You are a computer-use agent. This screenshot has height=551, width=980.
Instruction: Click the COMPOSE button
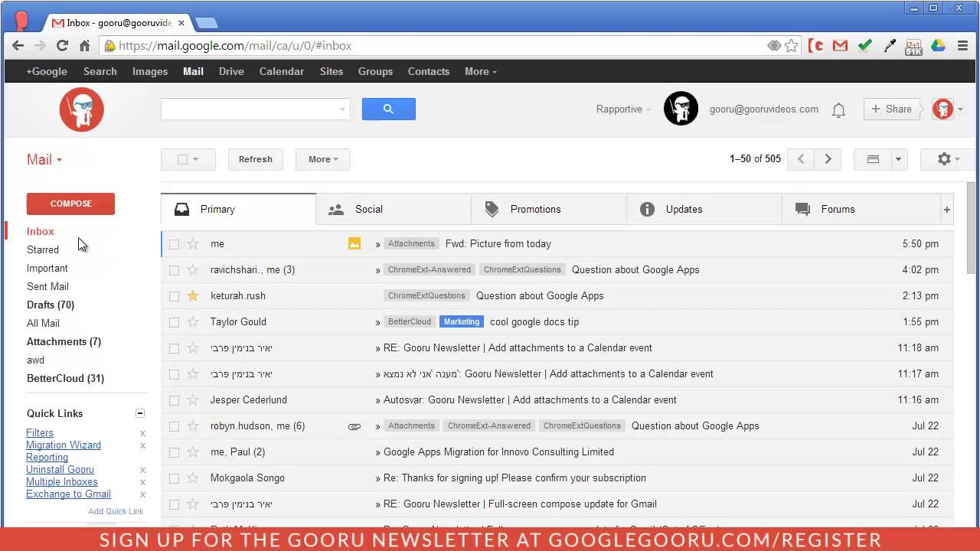point(70,204)
